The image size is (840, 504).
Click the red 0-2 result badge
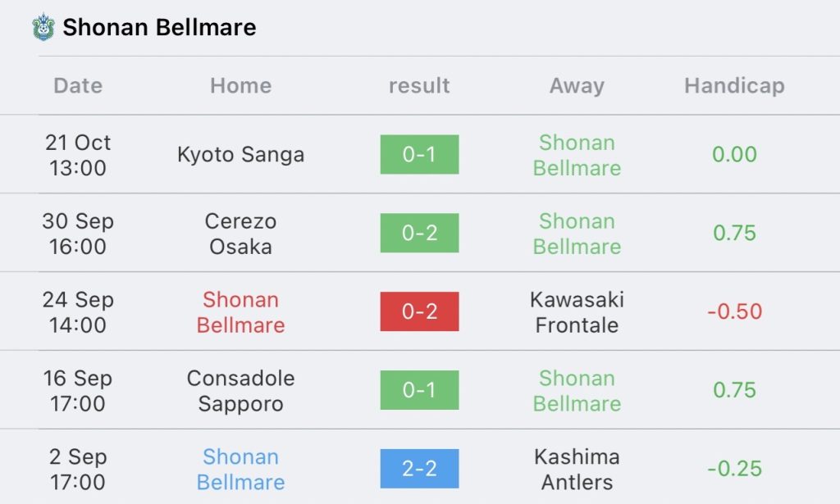(419, 311)
